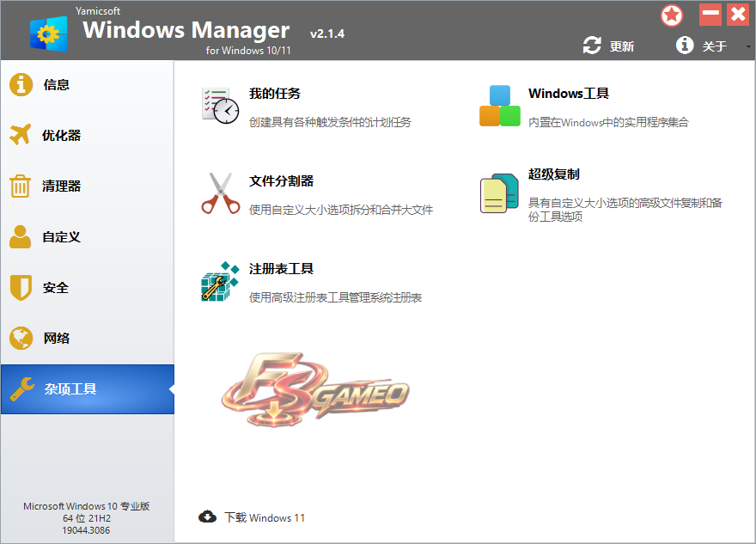This screenshot has width=756, height=544.
Task: Close the Windows Manager window
Action: (x=738, y=15)
